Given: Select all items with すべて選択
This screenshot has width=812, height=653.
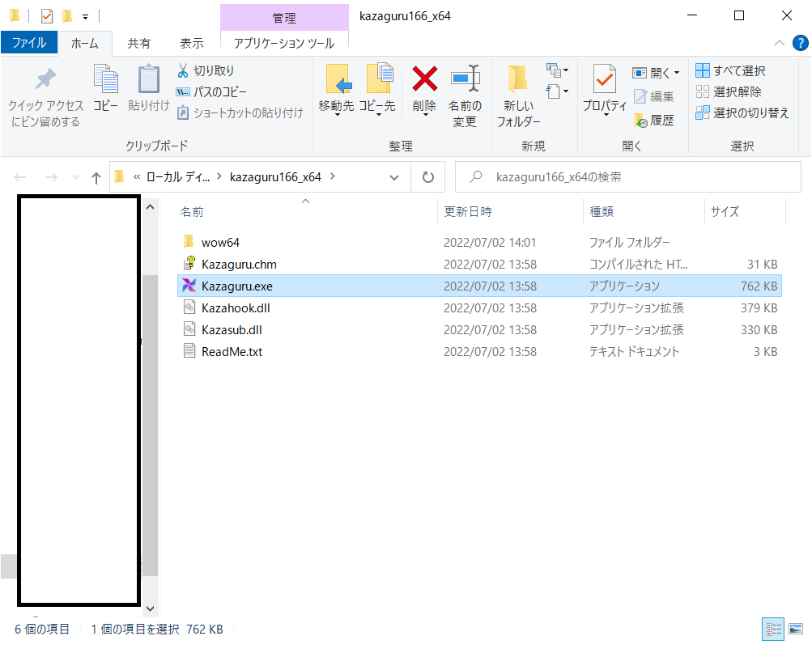Looking at the screenshot, I should tap(730, 70).
